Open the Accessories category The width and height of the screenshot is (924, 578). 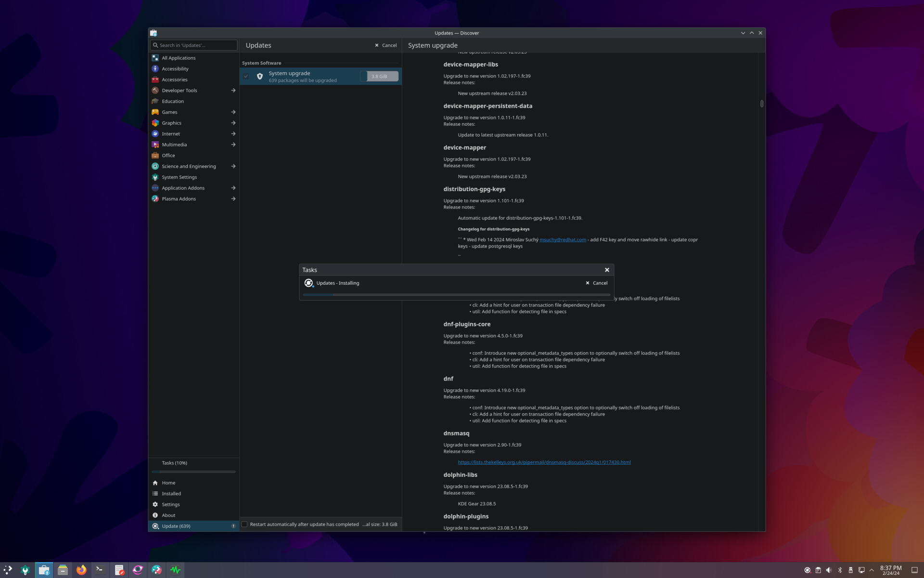[193, 79]
